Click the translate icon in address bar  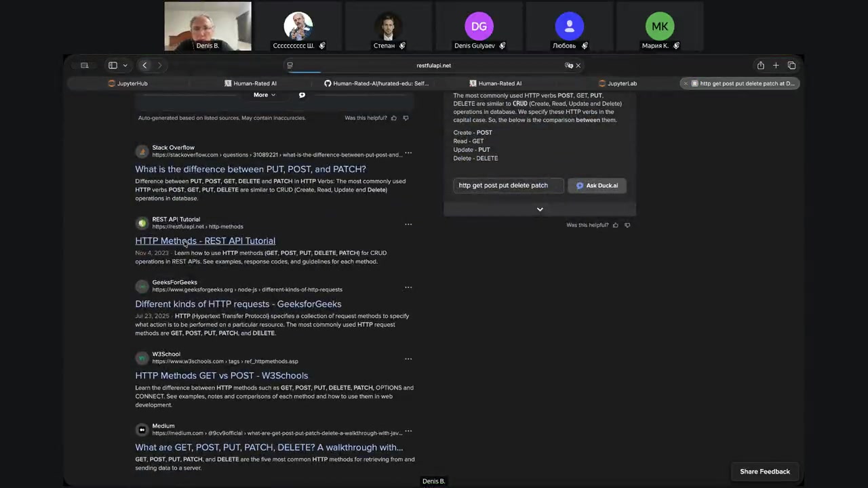click(x=568, y=66)
